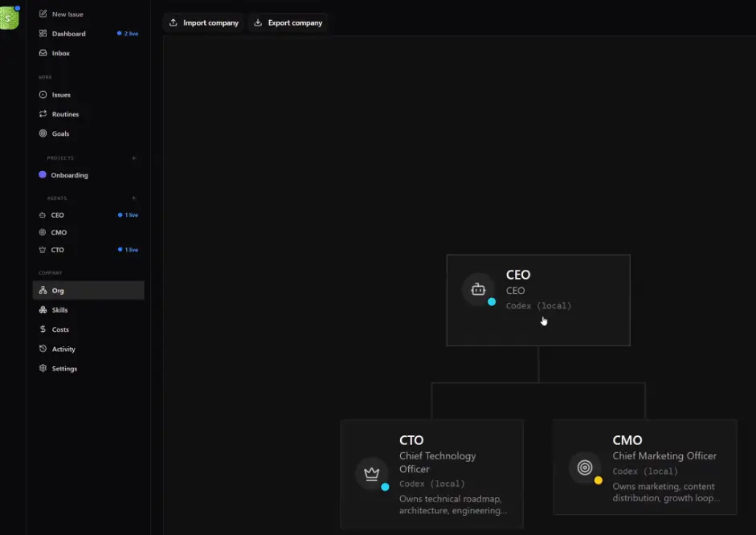Open the Activity log
This screenshot has width=756, height=535.
(x=63, y=349)
